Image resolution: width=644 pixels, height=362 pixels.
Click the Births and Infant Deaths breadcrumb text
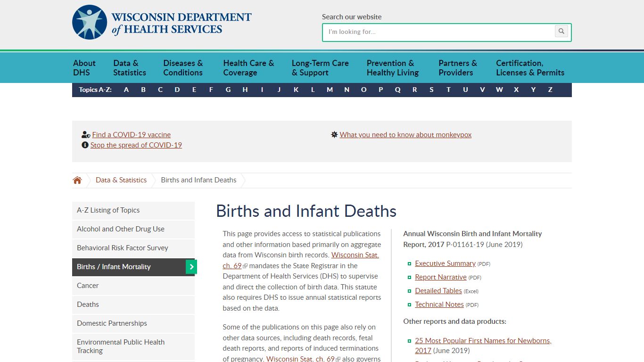[x=198, y=180]
